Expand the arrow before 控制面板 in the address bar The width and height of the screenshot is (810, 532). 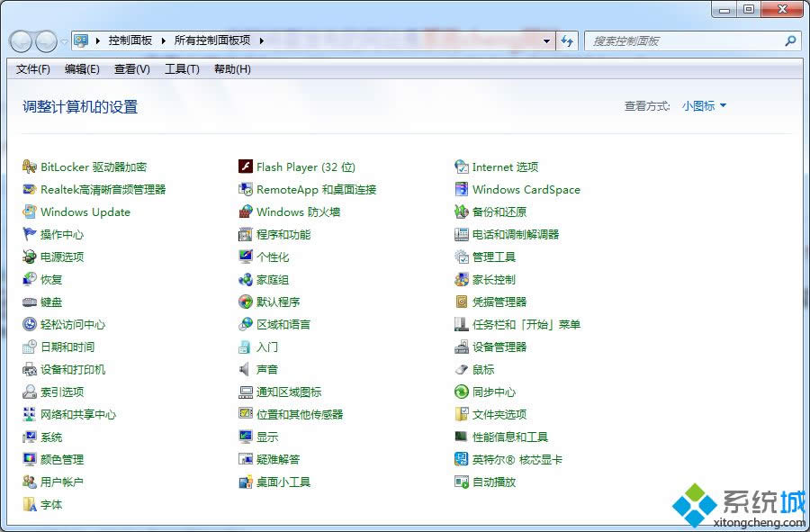[97, 41]
